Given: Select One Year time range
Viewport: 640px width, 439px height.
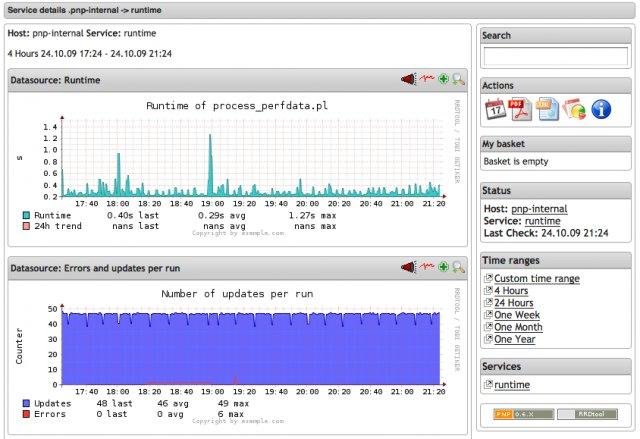Looking at the screenshot, I should tap(515, 338).
